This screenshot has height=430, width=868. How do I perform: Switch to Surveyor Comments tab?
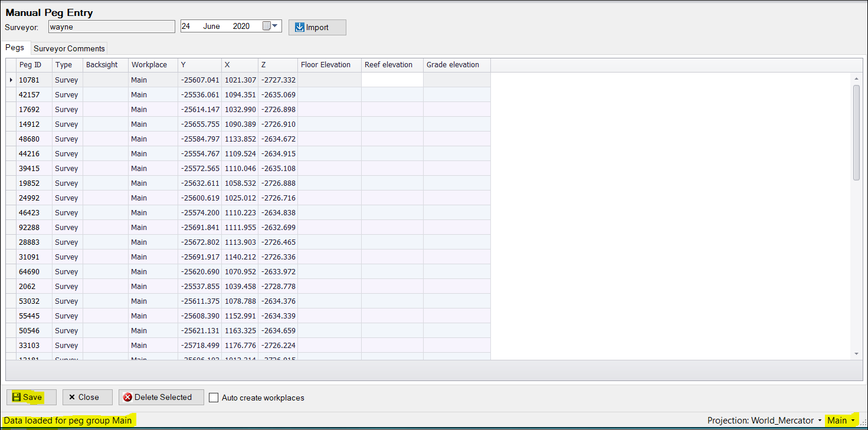(69, 48)
